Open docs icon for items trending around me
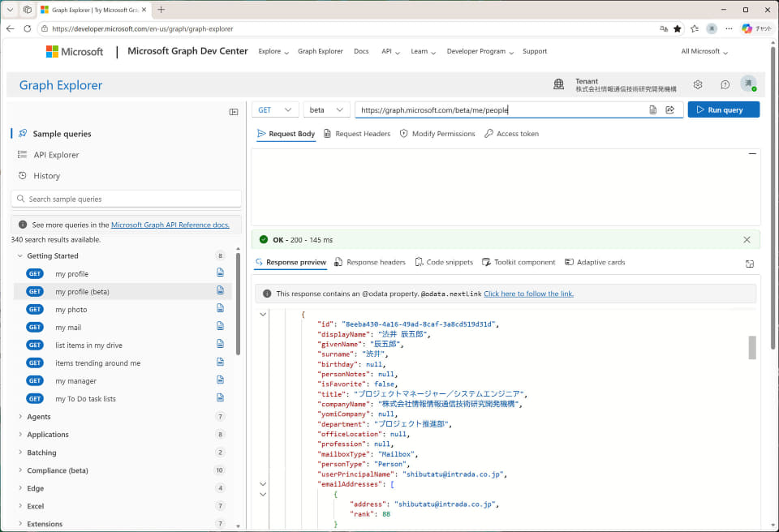The image size is (779, 532). click(x=220, y=362)
